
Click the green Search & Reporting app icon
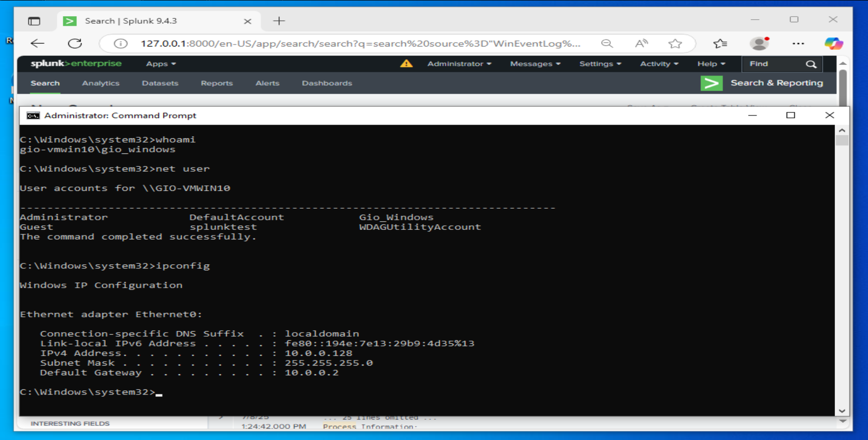point(711,83)
